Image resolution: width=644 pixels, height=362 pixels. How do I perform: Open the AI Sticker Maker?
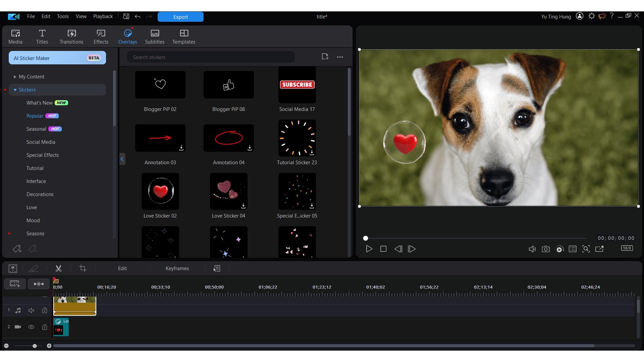pos(57,58)
